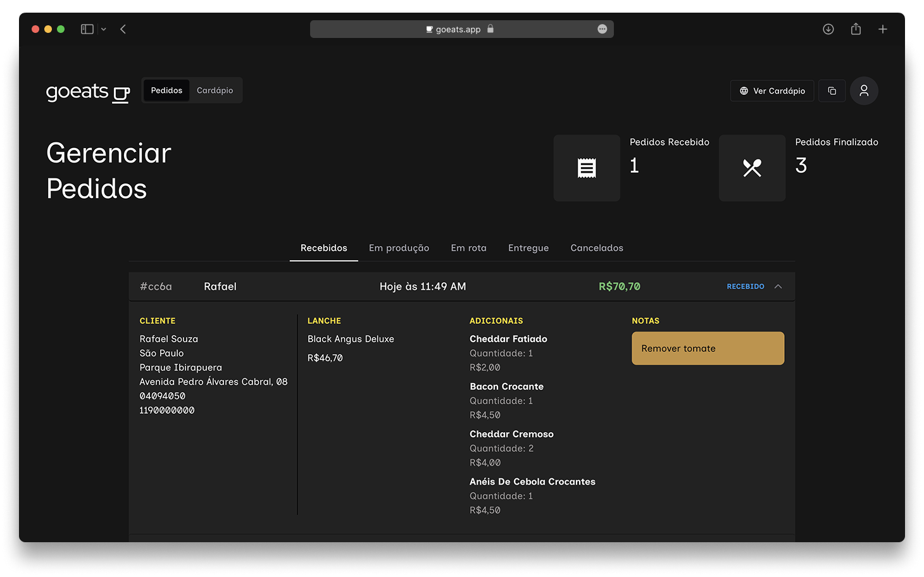This screenshot has height=577, width=924.
Task: Click the ADICIONAIS section heading
Action: [x=496, y=321]
